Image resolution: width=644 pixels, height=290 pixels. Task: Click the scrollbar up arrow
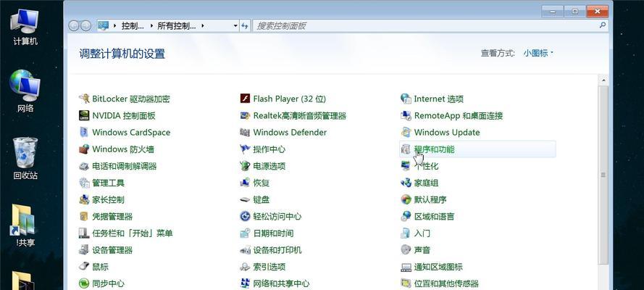click(603, 80)
